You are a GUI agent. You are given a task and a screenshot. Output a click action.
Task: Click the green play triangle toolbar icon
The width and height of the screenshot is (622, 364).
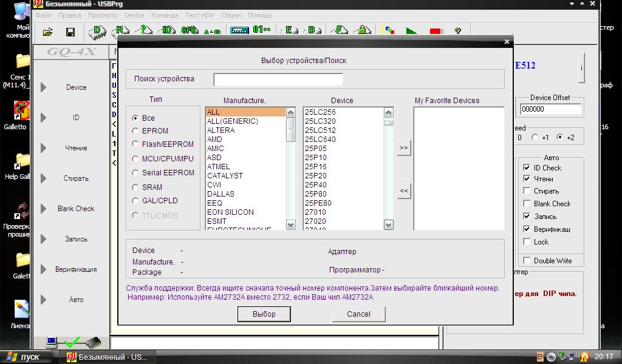(x=411, y=32)
